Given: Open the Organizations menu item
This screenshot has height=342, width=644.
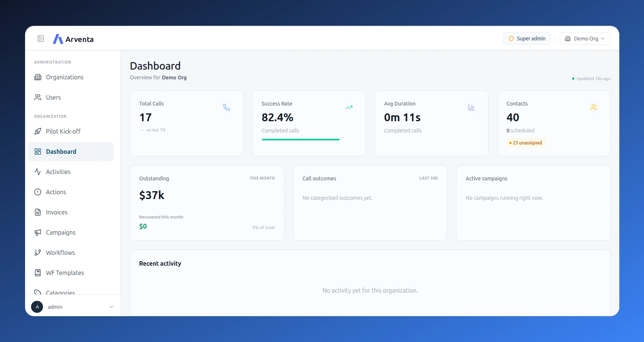Looking at the screenshot, I should pyautogui.click(x=71, y=77).
